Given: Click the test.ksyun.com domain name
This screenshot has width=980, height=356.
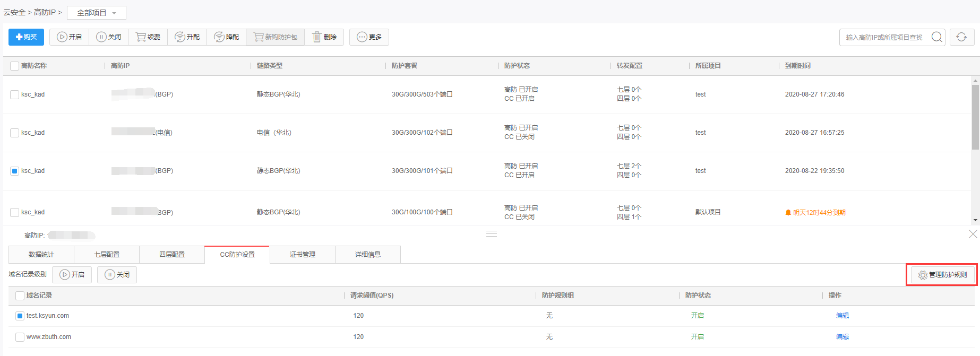Looking at the screenshot, I should [48, 316].
